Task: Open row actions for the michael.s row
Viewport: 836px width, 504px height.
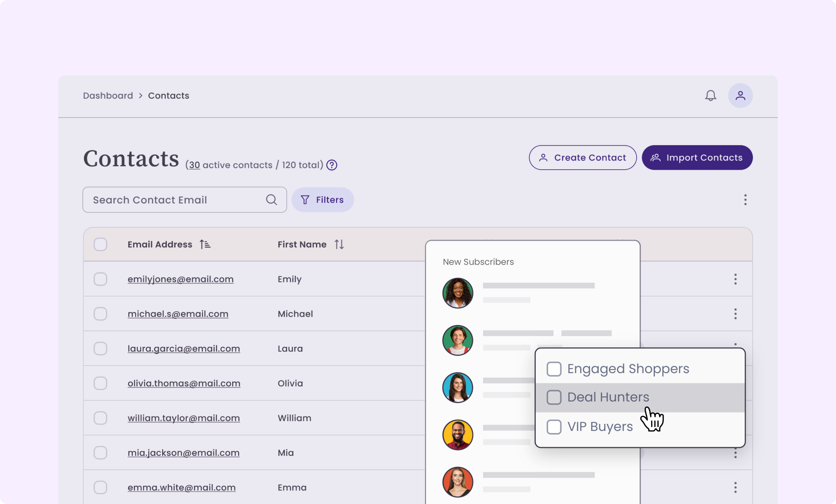Action: 735,314
